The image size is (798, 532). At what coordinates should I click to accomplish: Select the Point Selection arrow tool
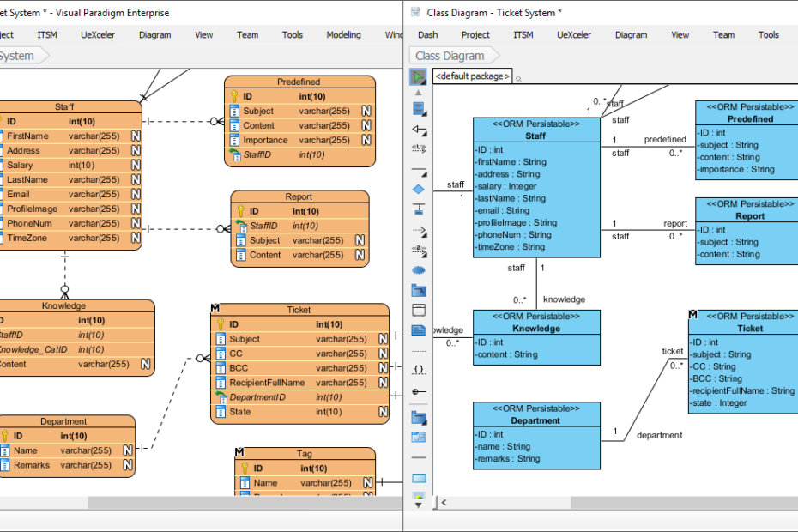[x=418, y=77]
